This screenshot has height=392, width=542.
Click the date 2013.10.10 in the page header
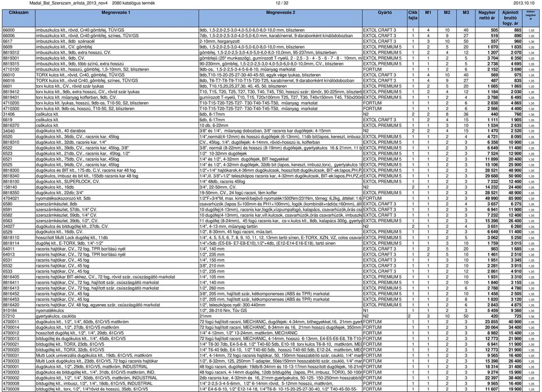(524, 3)
